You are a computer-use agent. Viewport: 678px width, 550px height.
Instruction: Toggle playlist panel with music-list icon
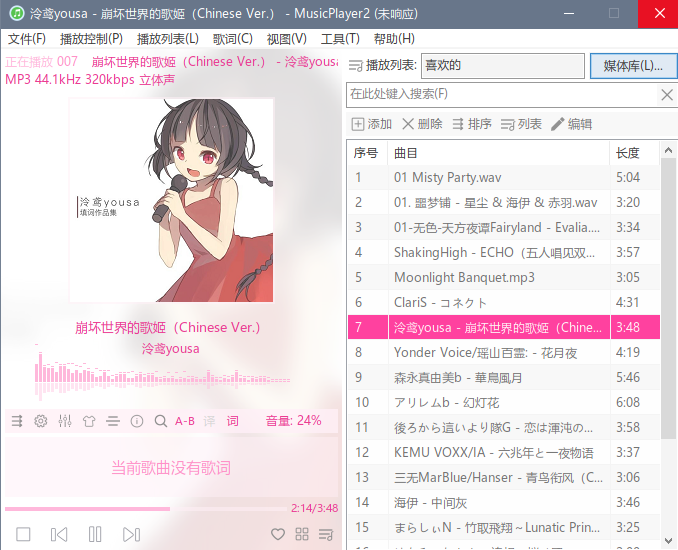pyautogui.click(x=326, y=534)
